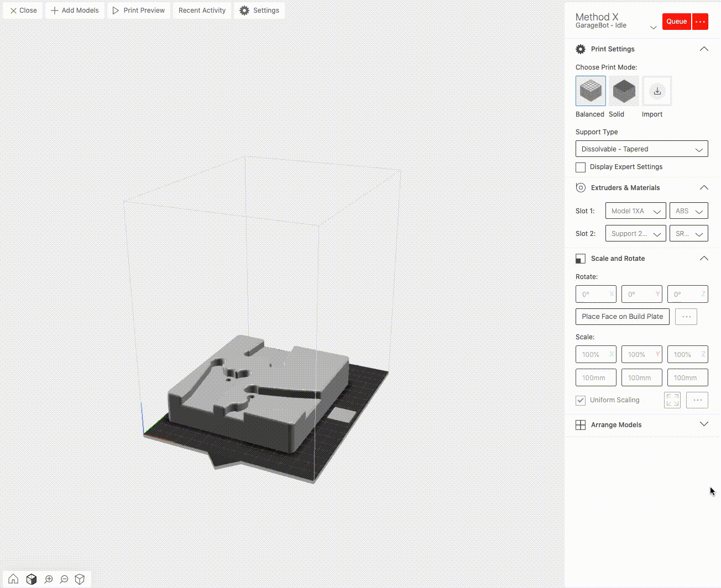Zoom in with the magnifier plus icon
721x588 pixels.
click(x=49, y=579)
